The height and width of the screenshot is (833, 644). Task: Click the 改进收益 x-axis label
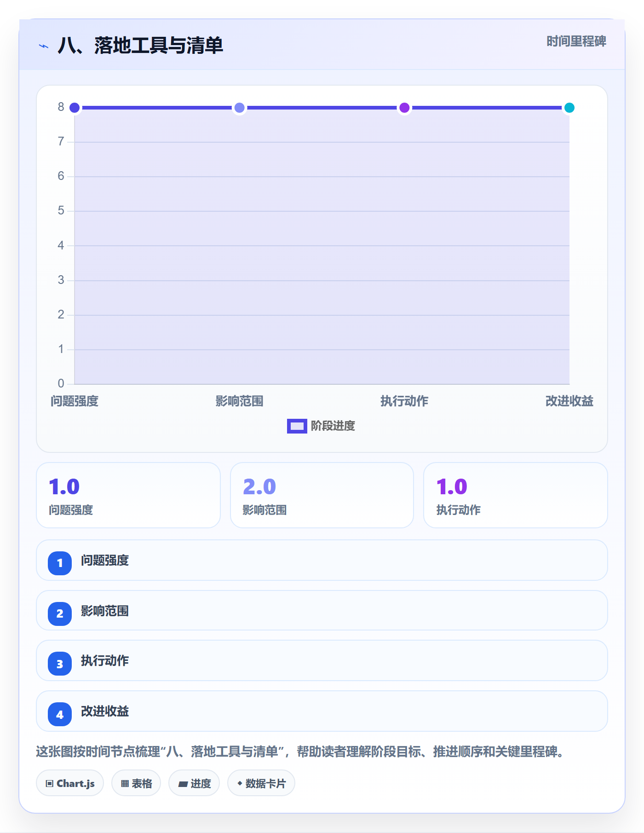pos(569,401)
